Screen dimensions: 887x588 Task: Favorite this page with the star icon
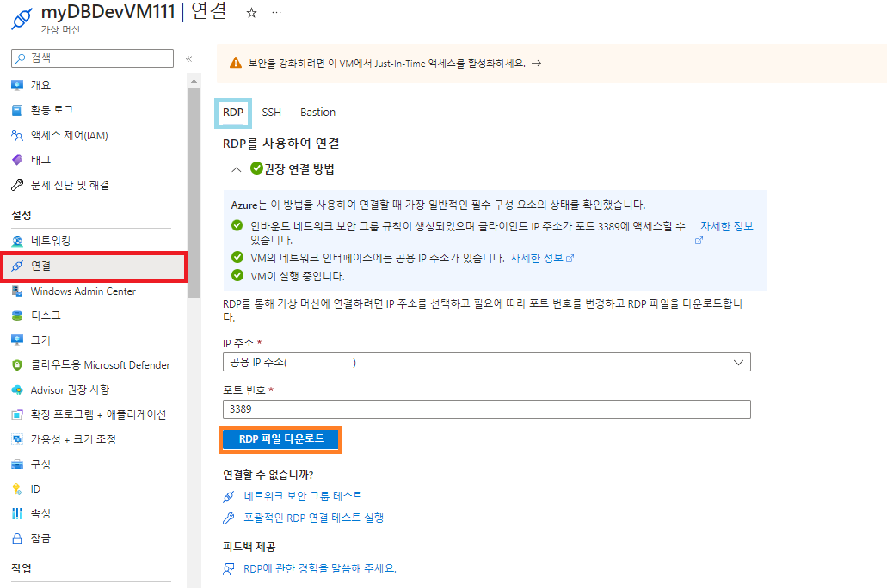tap(252, 12)
